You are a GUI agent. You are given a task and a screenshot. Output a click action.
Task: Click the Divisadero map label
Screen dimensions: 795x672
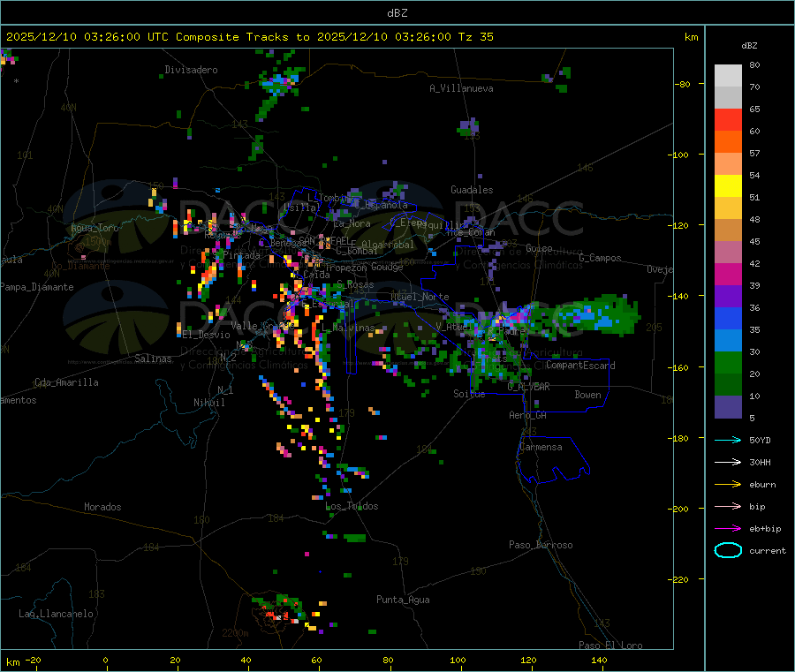click(191, 70)
